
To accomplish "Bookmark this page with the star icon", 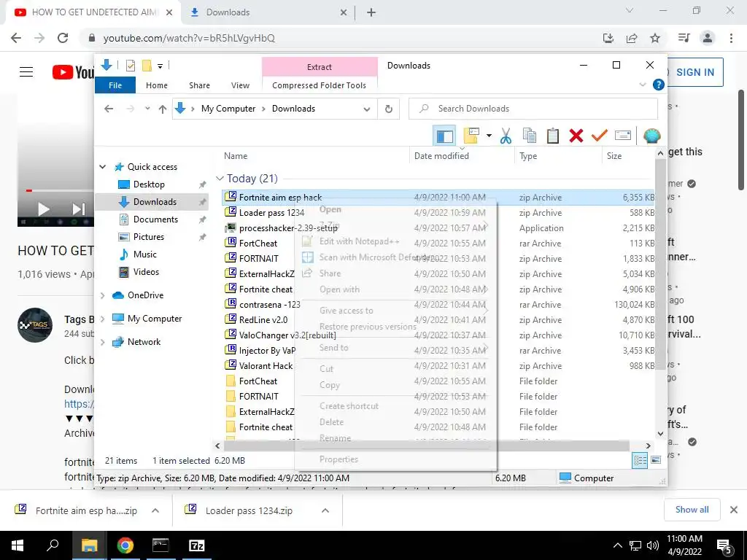I will [655, 38].
